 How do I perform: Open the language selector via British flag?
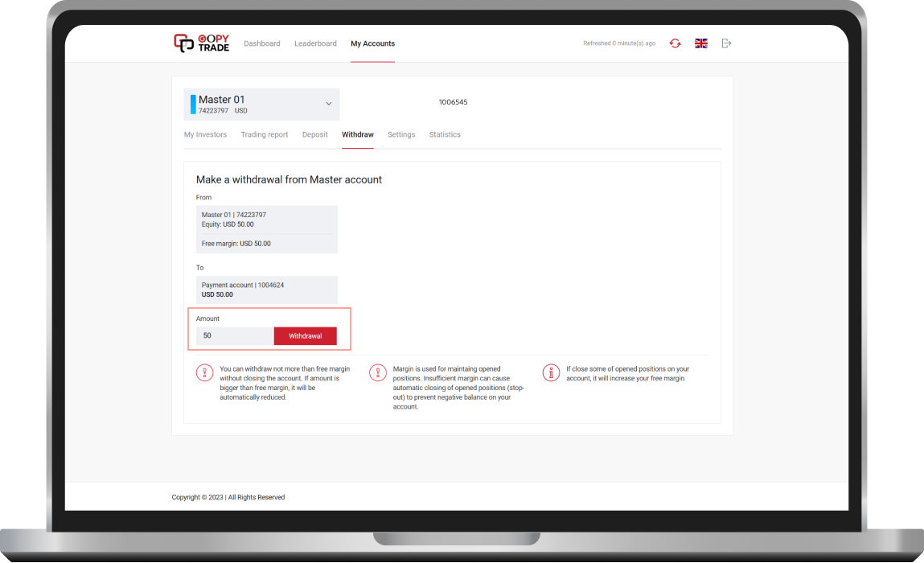pyautogui.click(x=700, y=43)
